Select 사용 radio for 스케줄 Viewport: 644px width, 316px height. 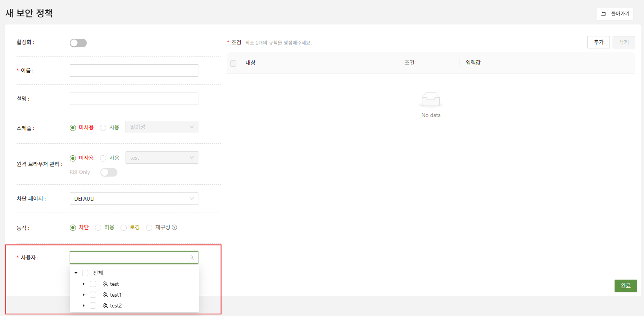coord(103,128)
